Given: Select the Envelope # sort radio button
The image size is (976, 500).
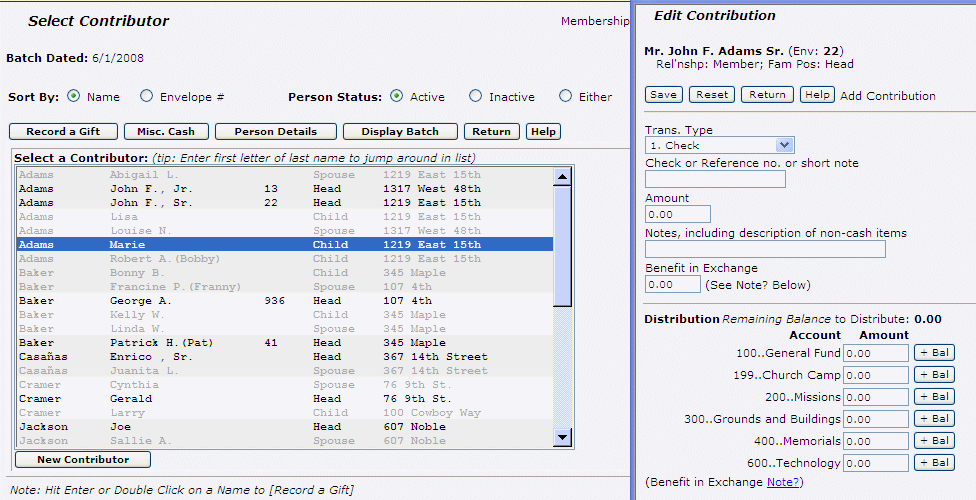Looking at the screenshot, I should point(147,97).
